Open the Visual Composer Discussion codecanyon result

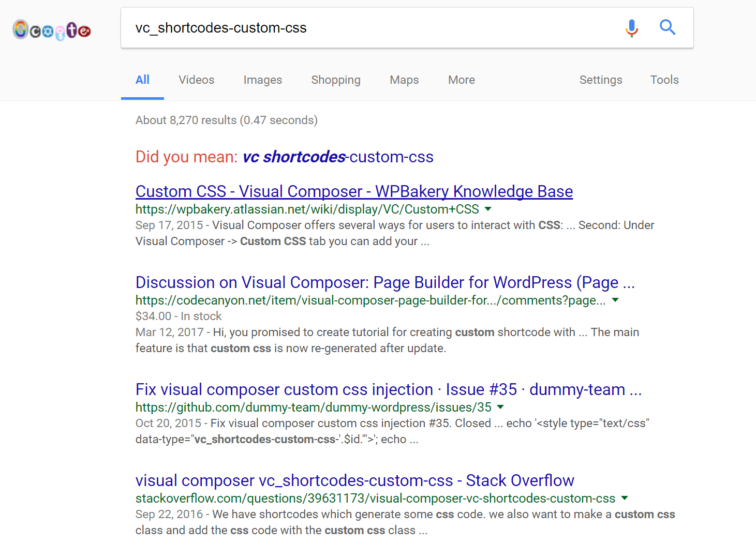[x=385, y=282]
